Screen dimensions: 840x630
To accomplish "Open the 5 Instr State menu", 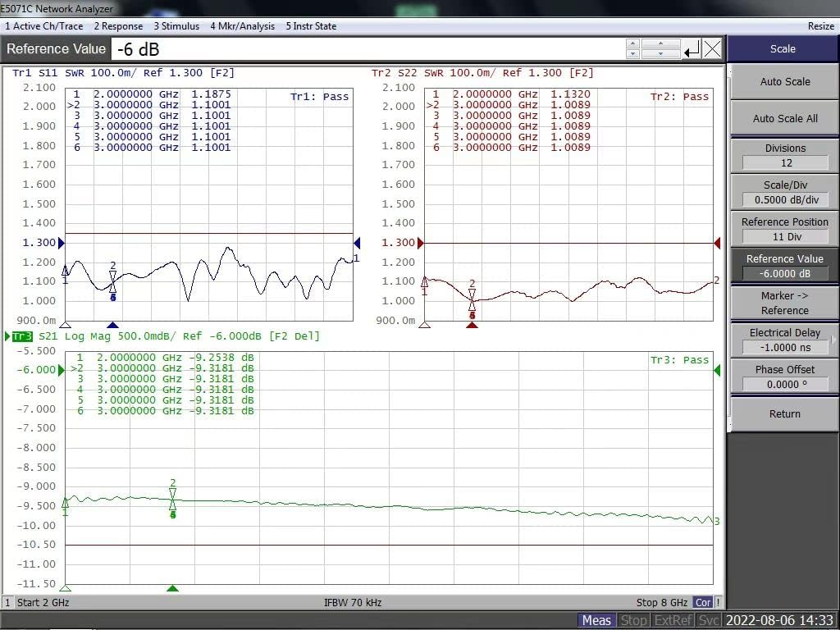I will point(310,25).
